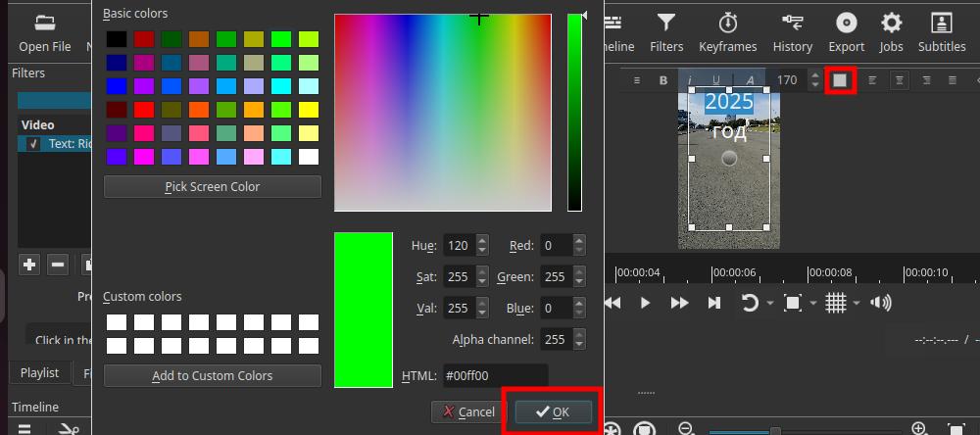The height and width of the screenshot is (435, 980).
Task: Uncheck the Text: Rich filter checkbox
Action: pos(33,144)
